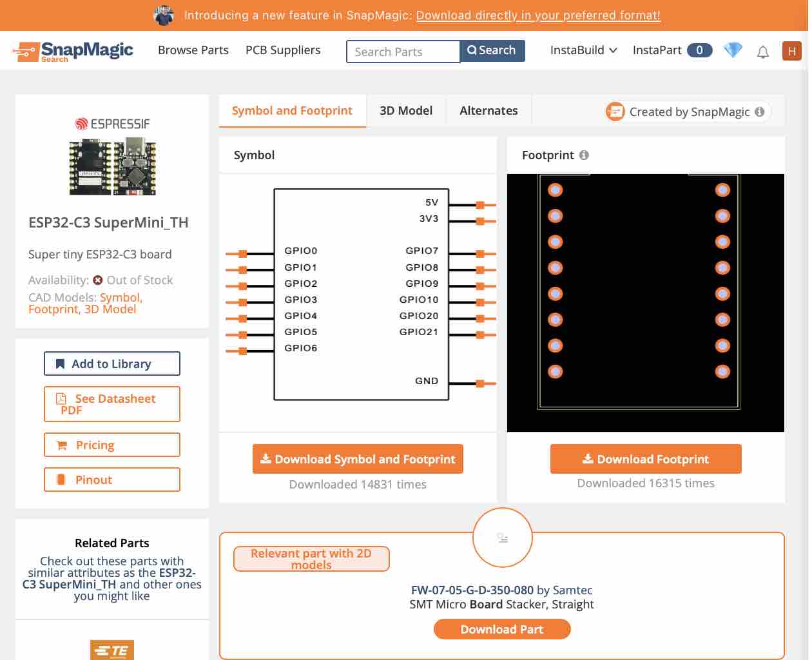Screen dimensions: 812x660
Task: Click Download Symbol and Footprint
Action: coord(358,459)
